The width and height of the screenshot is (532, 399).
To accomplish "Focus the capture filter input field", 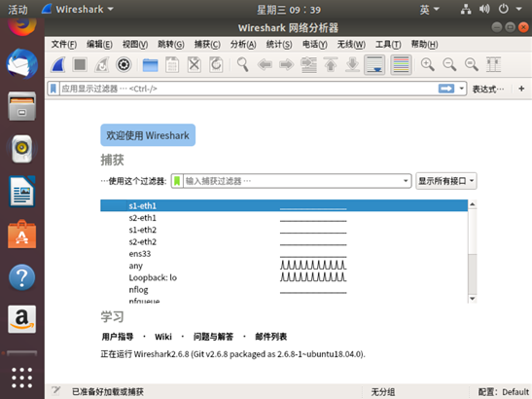I will (x=293, y=181).
